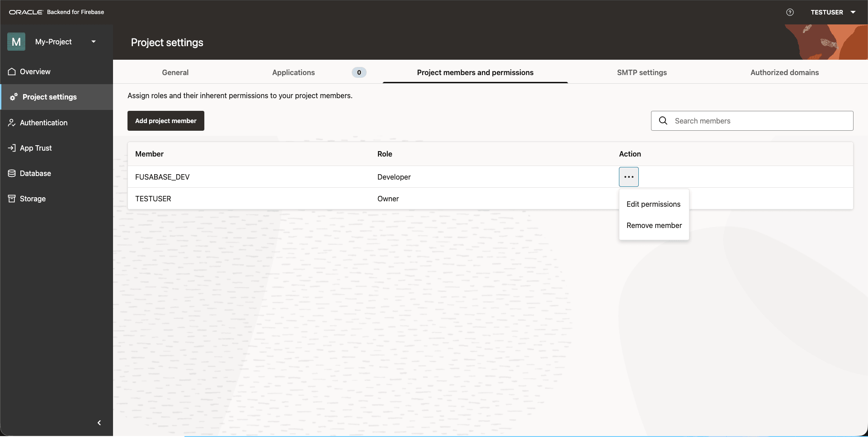Click the Applications count badge
Image resolution: width=868 pixels, height=437 pixels.
tap(359, 72)
